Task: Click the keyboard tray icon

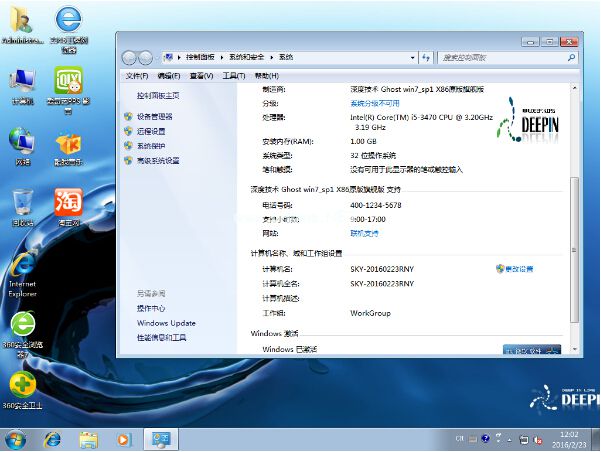Action: (473, 439)
